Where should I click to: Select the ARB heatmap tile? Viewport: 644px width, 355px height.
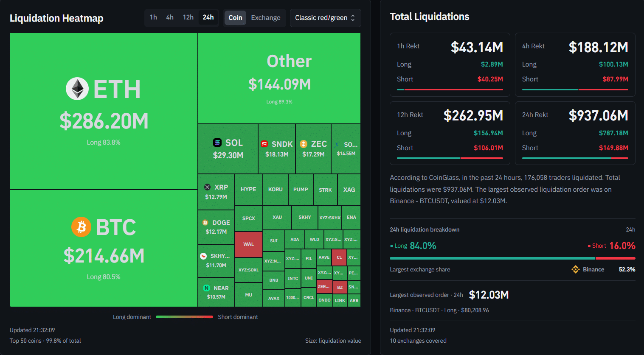pyautogui.click(x=354, y=300)
